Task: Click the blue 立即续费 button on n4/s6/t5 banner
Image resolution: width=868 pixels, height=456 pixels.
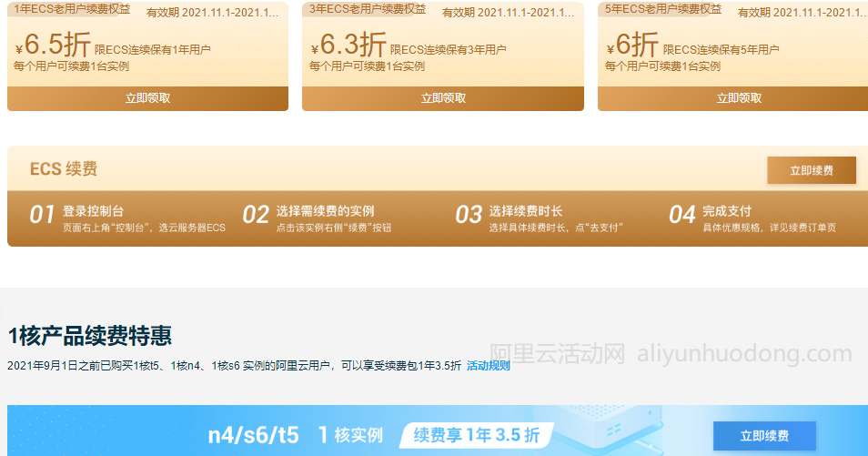Action: [764, 436]
